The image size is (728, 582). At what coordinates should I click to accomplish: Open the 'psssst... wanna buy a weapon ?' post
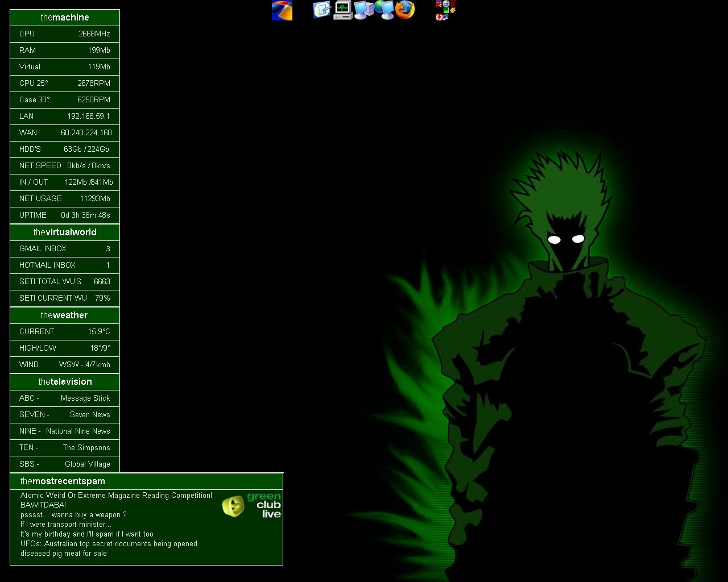tap(73, 515)
